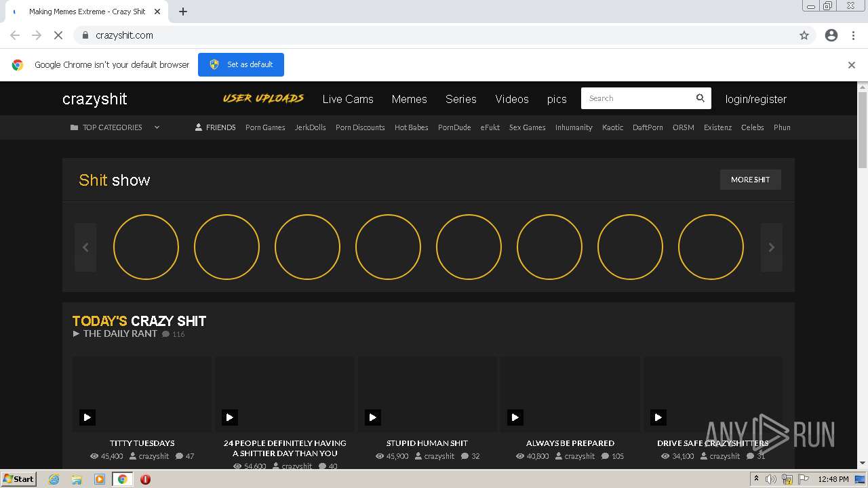Open the Live Cams menu item
This screenshot has height=488, width=868.
coord(348,99)
